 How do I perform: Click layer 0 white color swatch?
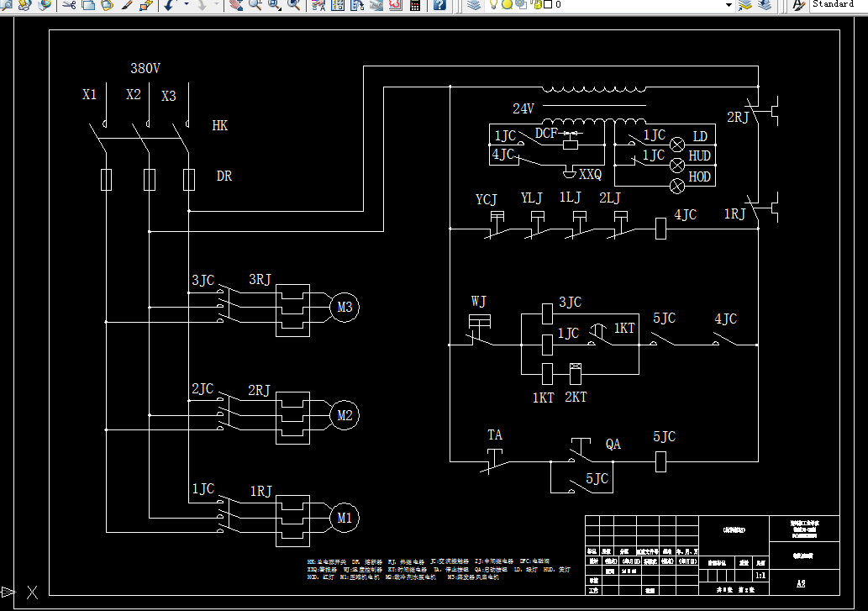pos(548,4)
